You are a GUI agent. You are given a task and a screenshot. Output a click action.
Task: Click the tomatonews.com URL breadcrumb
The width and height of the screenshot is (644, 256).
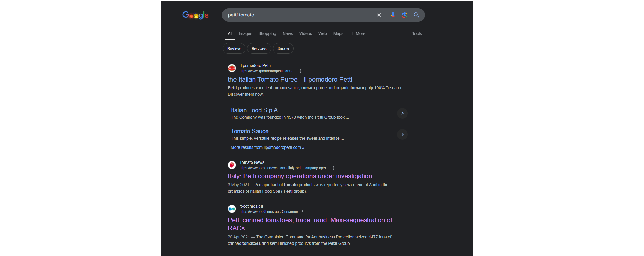(284, 168)
